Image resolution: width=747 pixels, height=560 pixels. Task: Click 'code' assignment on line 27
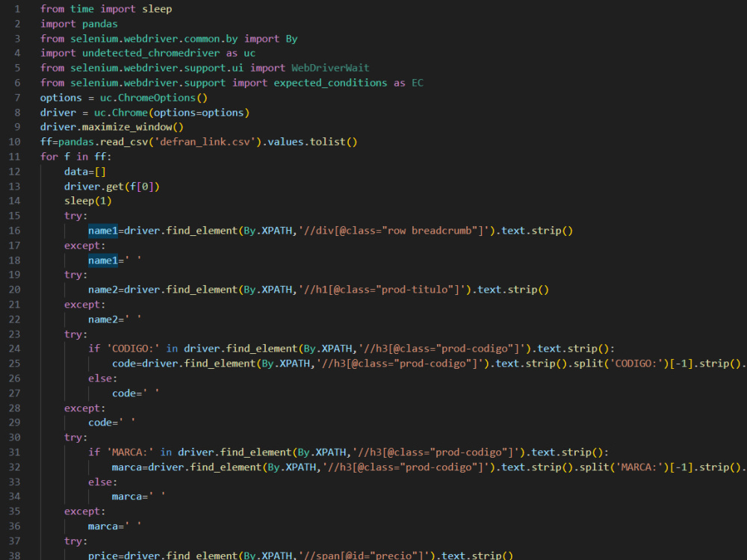[124, 393]
